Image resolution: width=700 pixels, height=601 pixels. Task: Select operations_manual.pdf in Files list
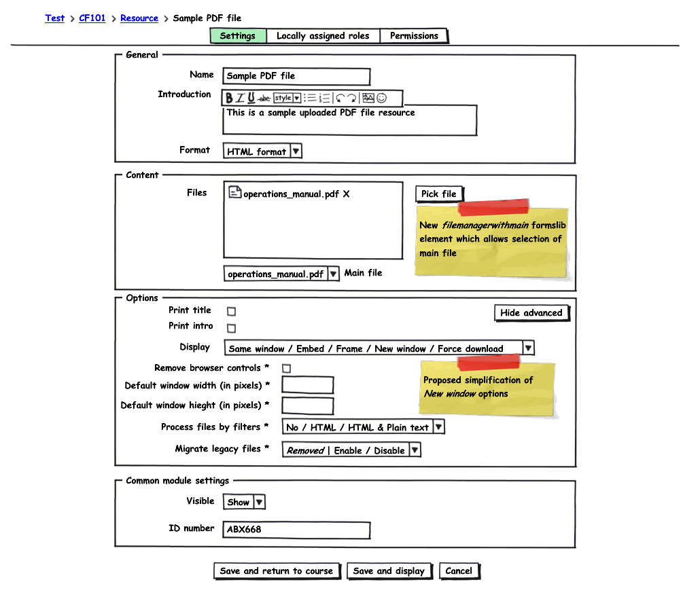[x=291, y=194]
